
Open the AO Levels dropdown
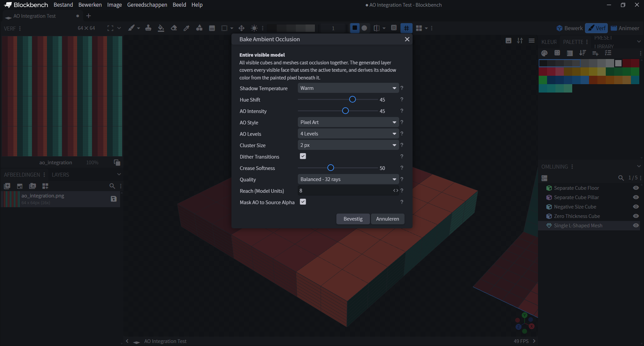point(348,134)
